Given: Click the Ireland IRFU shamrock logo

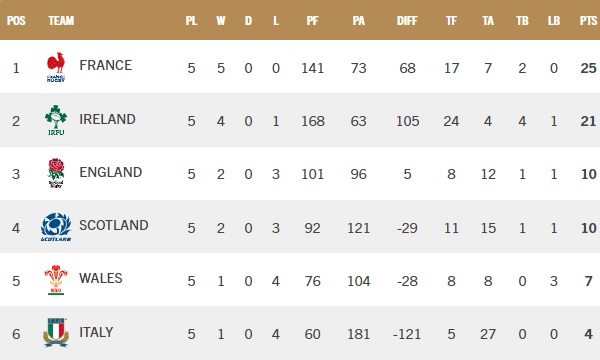Looking at the screenshot, I should point(56,120).
